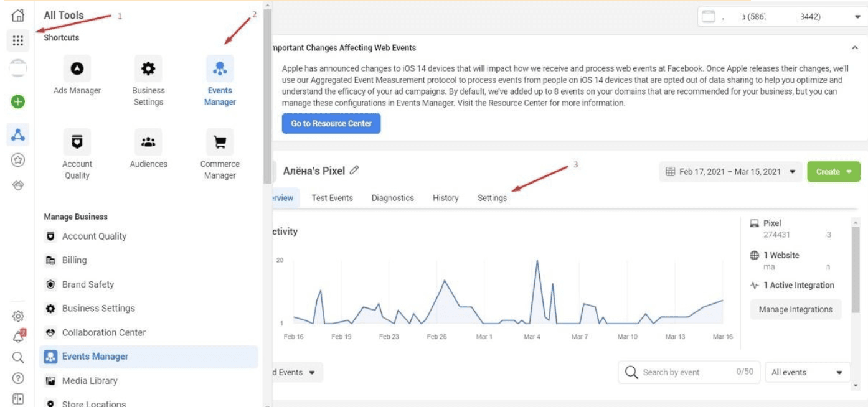The height and width of the screenshot is (407, 868).
Task: Select Events Manager in Manage Business list
Action: point(148,357)
